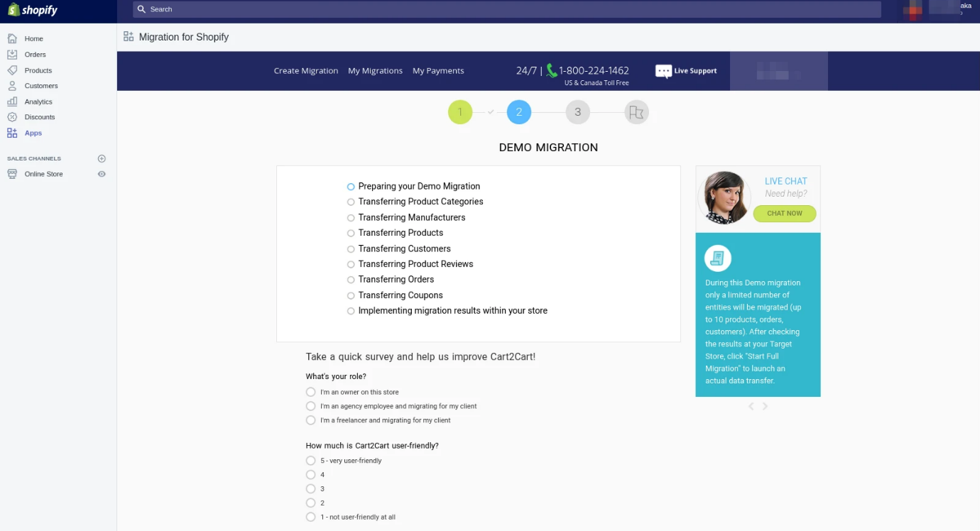Image resolution: width=980 pixels, height=531 pixels.
Task: Go to next tip with right chevron
Action: pyautogui.click(x=766, y=406)
